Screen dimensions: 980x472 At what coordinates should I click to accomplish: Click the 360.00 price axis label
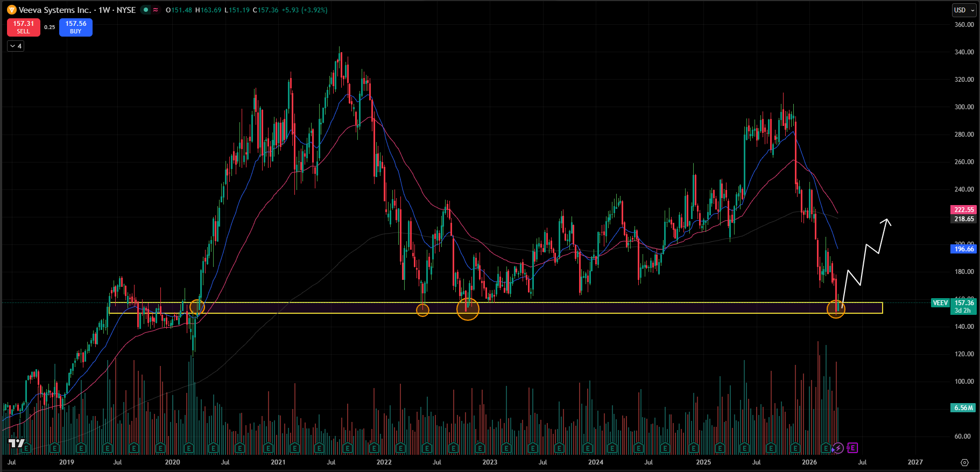point(964,25)
